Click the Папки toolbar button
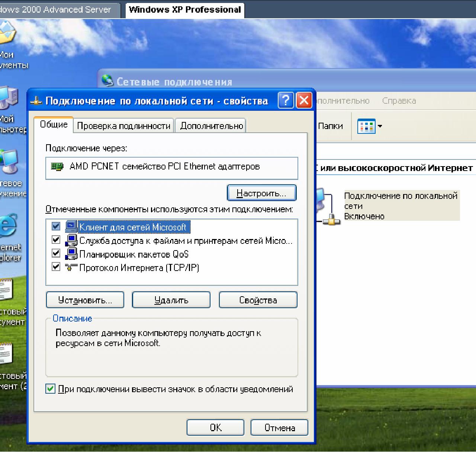 330,126
